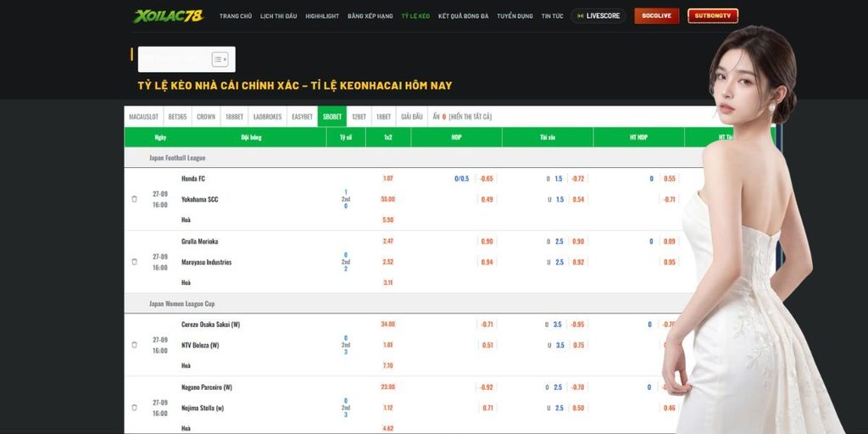
Task: Switch to the 18BET tab
Action: pyautogui.click(x=384, y=117)
